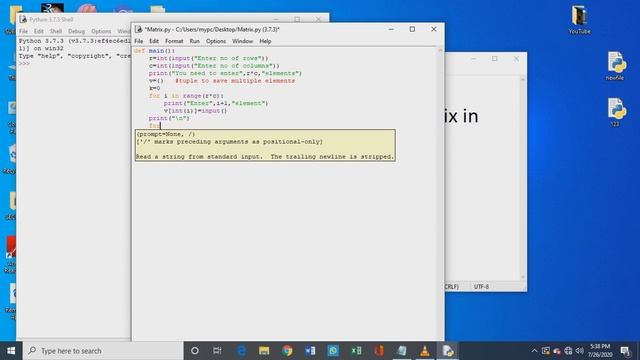This screenshot has width=640, height=360.
Task: Open the Office app on the taskbar
Action: (379, 351)
